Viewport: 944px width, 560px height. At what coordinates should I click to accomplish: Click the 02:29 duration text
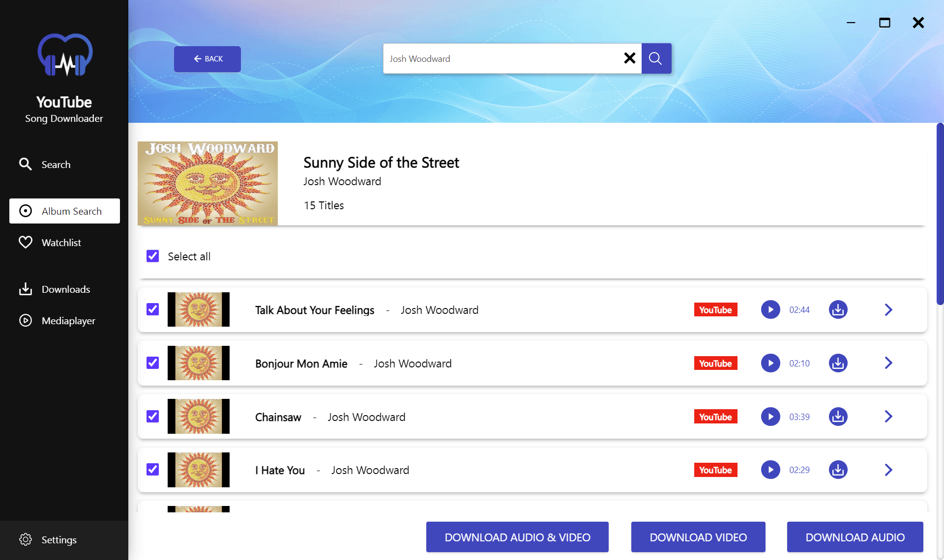click(x=799, y=470)
